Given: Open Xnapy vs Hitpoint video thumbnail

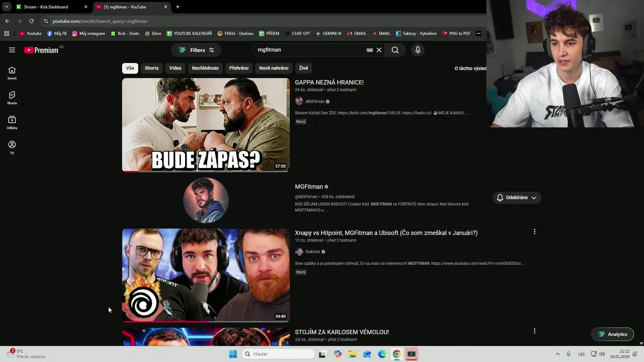Looking at the screenshot, I should tap(206, 275).
